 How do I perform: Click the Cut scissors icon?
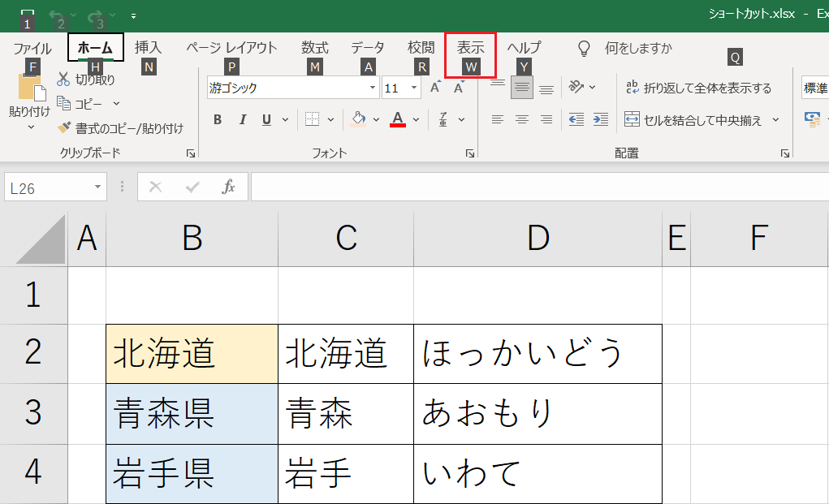point(63,80)
